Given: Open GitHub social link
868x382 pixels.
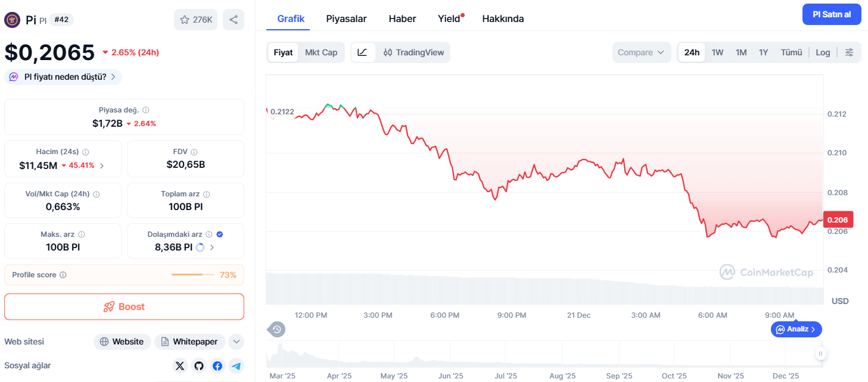Looking at the screenshot, I should 199,366.
